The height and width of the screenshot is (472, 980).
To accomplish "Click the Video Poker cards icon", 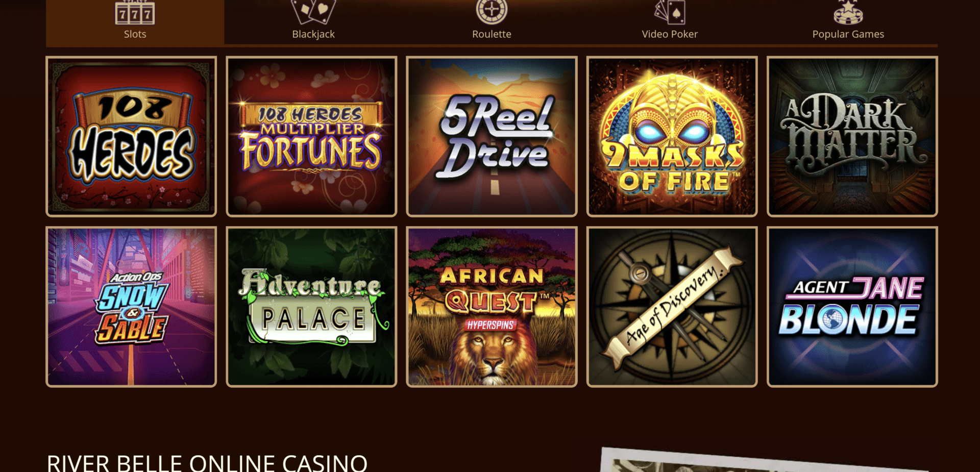I will pos(670,12).
